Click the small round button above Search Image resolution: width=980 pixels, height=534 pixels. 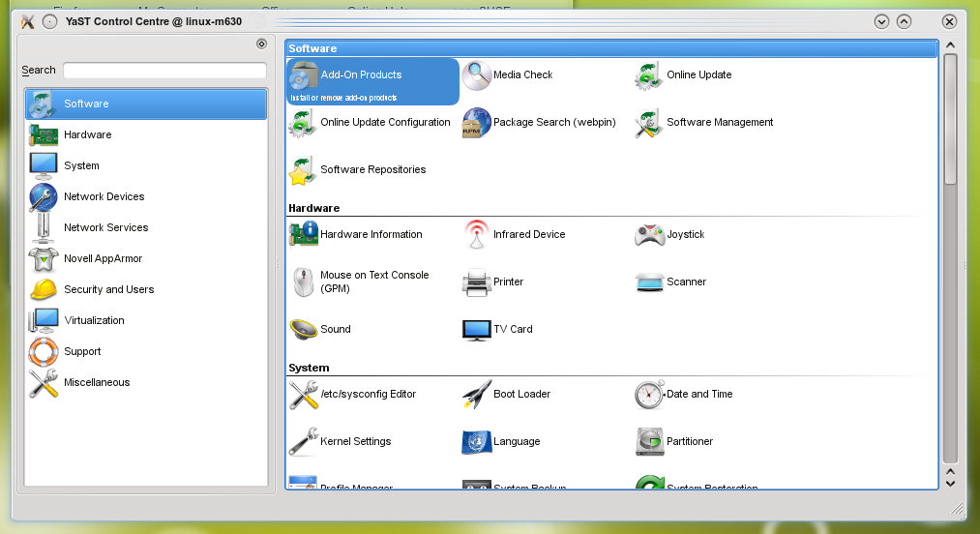pos(261,44)
